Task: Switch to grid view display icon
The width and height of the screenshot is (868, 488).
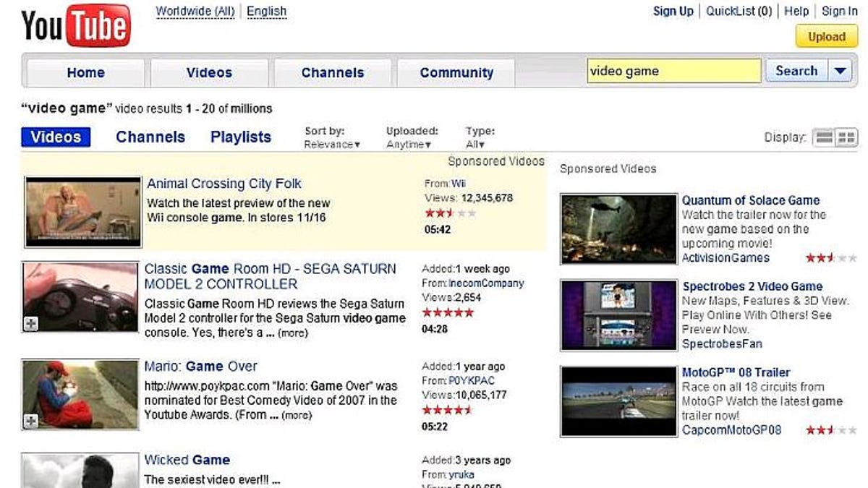Action: pyautogui.click(x=846, y=137)
